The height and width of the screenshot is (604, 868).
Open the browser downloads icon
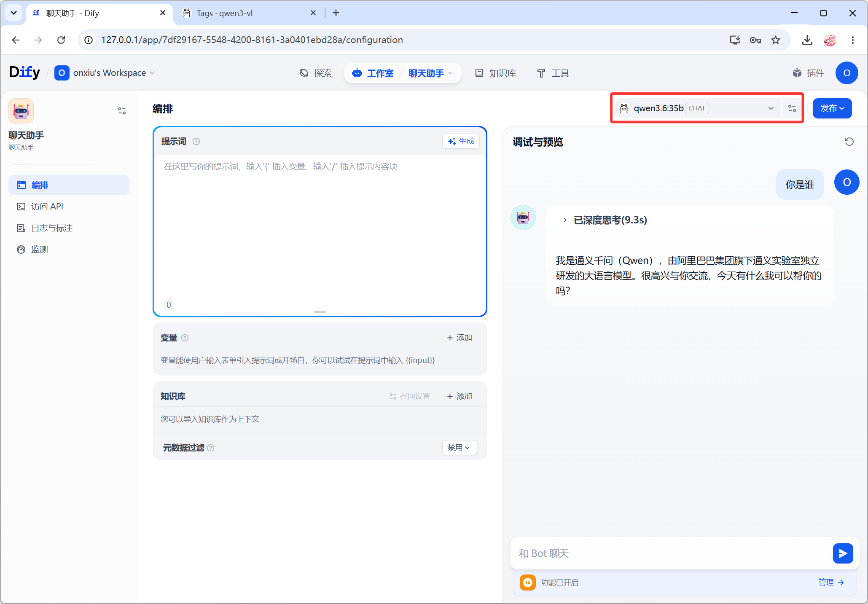pos(807,40)
